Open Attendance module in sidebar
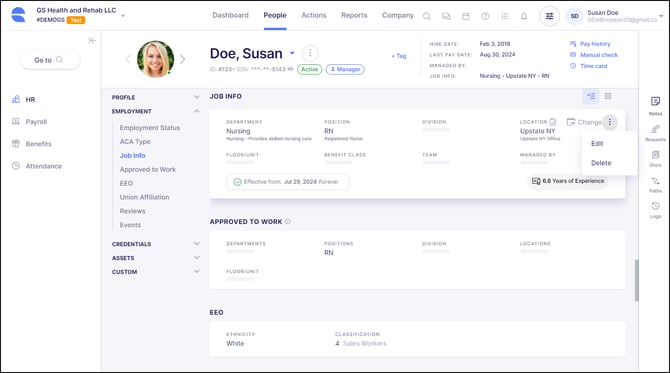 (x=37, y=166)
